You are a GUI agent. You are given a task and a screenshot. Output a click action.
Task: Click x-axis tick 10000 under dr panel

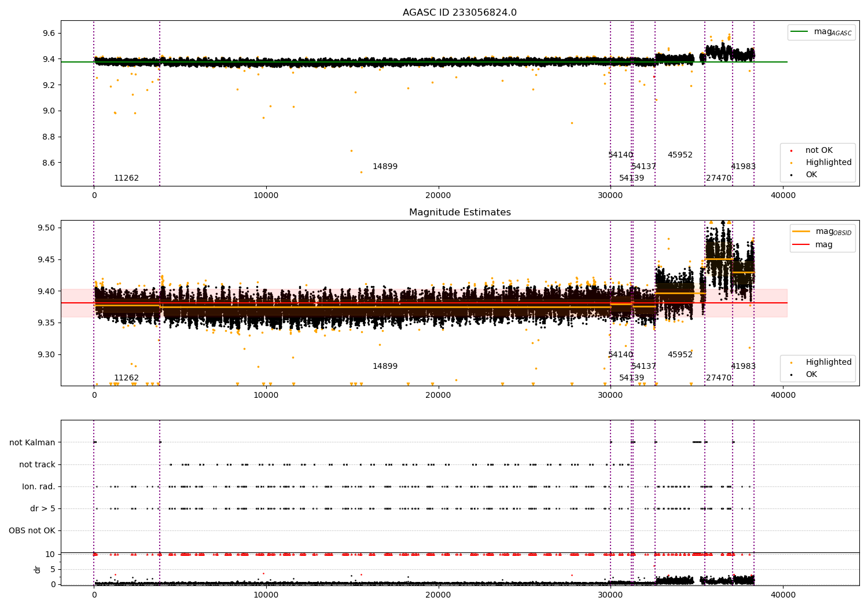(x=266, y=595)
